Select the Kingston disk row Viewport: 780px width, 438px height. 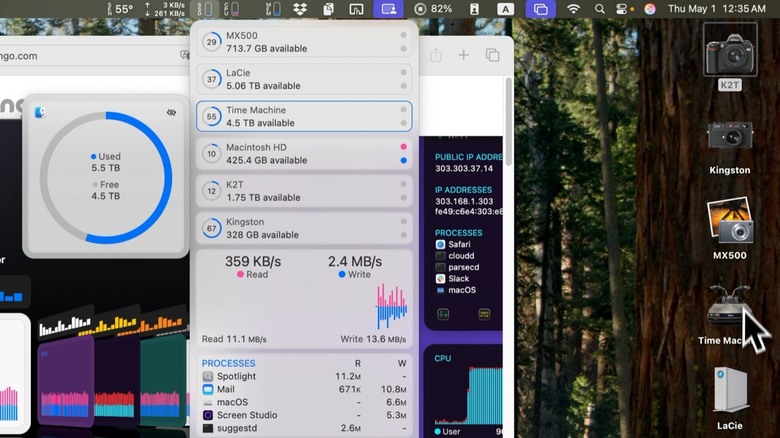pyautogui.click(x=304, y=228)
